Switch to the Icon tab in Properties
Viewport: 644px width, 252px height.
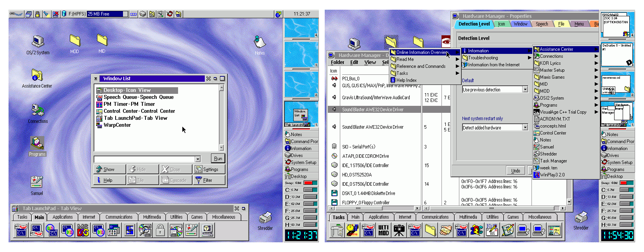pos(502,24)
